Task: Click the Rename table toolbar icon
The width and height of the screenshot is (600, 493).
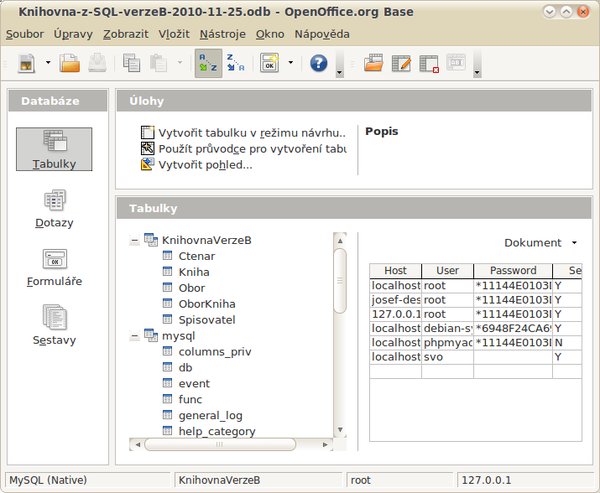Action: point(456,62)
